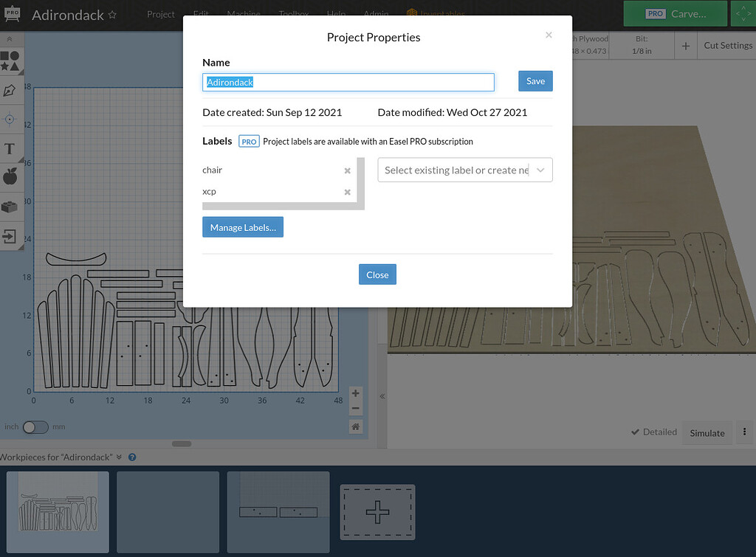Collapse the sidebar with chevron arrow
756x557 pixels.
pos(382,396)
